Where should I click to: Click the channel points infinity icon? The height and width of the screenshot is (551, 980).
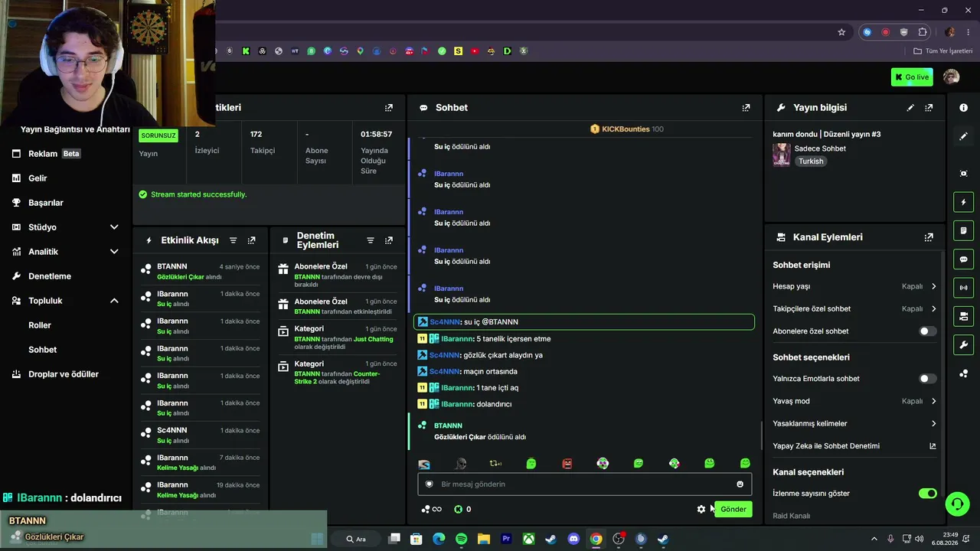(x=432, y=509)
